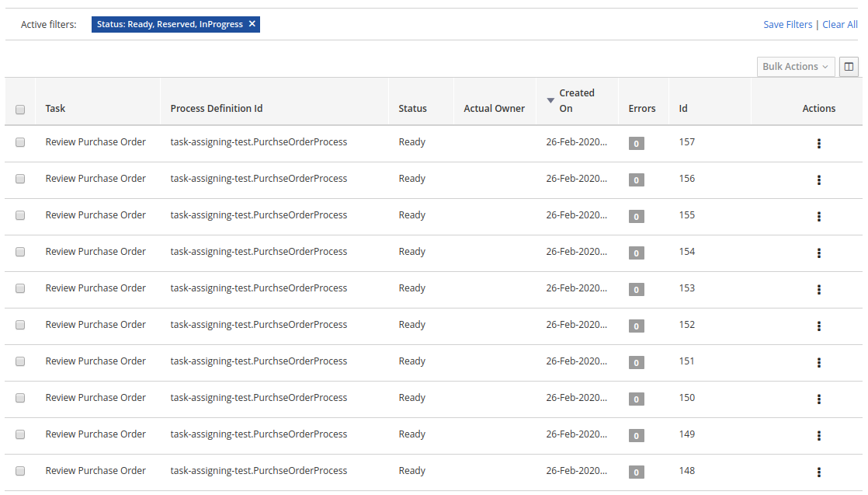Expand the Bulk Actions dropdown
The image size is (868, 495).
(x=795, y=67)
